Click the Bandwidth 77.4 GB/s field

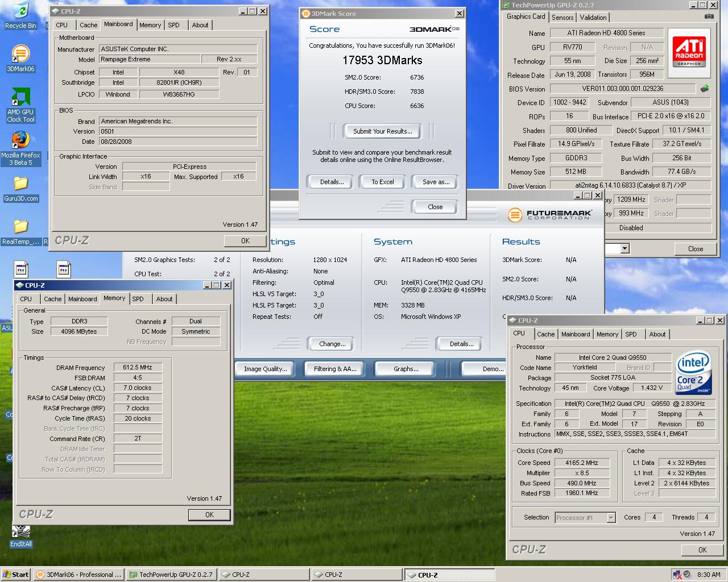point(681,172)
